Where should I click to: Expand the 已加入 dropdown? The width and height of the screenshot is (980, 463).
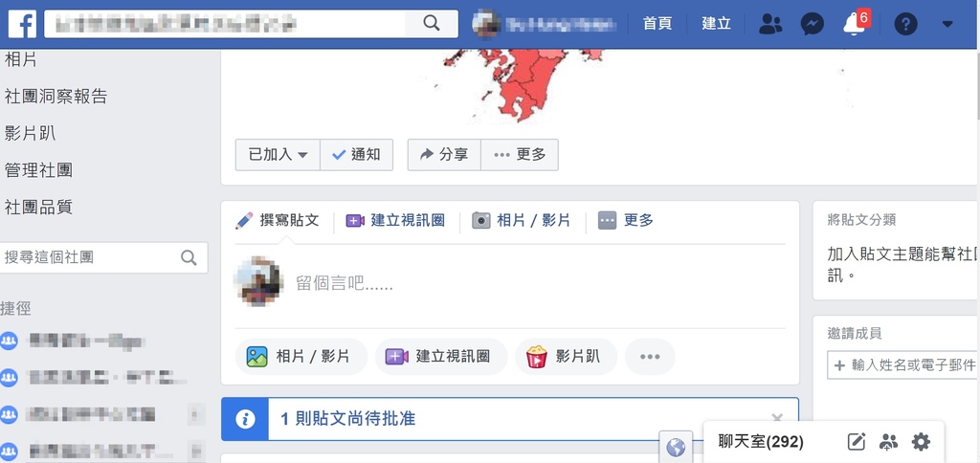click(278, 155)
